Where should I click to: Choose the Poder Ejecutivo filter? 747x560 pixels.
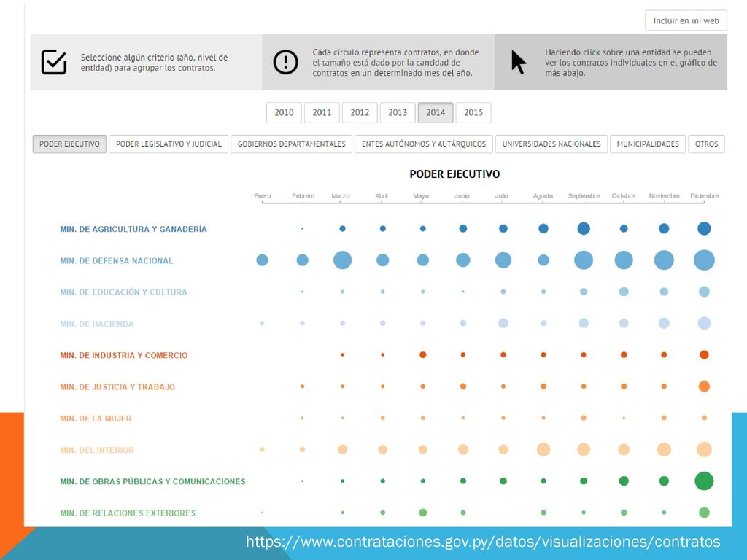(x=69, y=144)
